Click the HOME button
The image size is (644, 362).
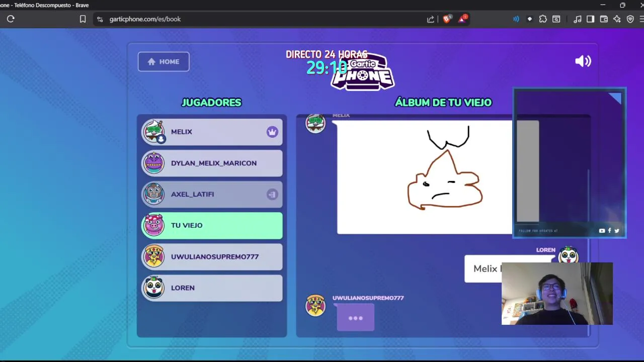pyautogui.click(x=164, y=62)
